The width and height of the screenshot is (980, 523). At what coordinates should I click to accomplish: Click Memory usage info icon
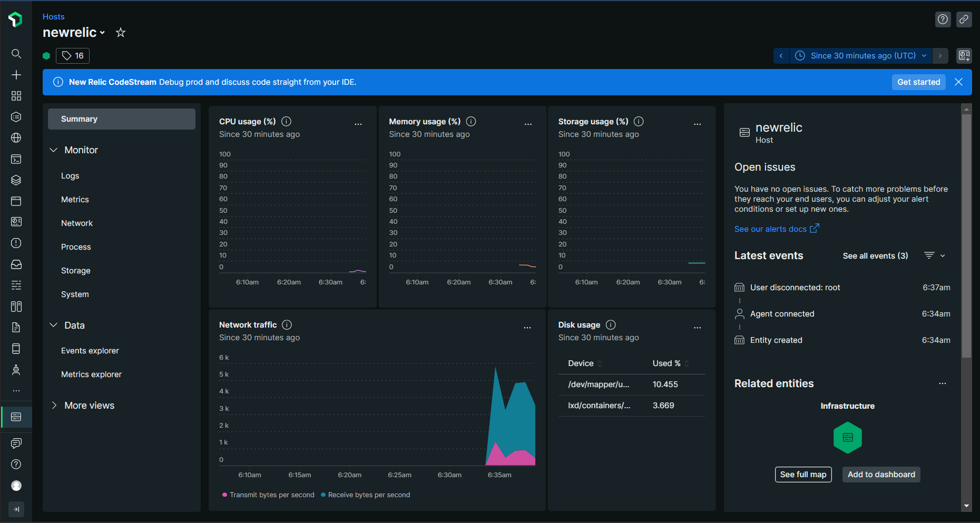pyautogui.click(x=472, y=122)
